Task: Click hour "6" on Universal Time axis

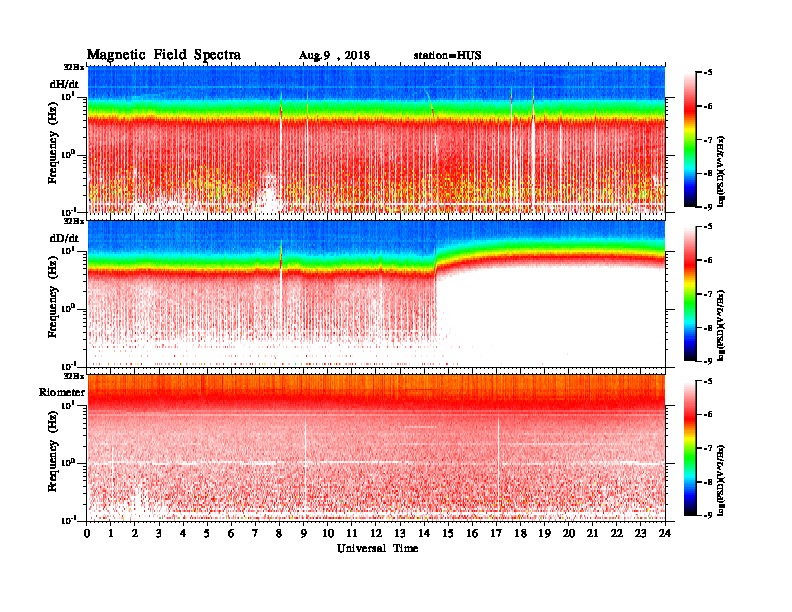Action: [231, 533]
